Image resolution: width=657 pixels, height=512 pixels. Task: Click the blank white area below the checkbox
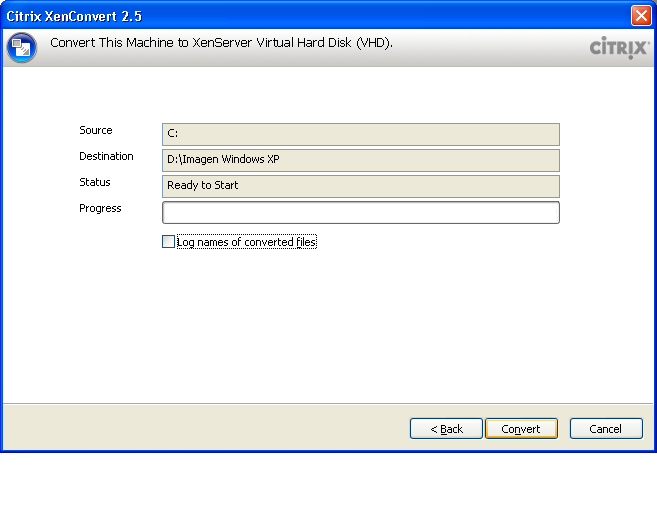[x=330, y=330]
